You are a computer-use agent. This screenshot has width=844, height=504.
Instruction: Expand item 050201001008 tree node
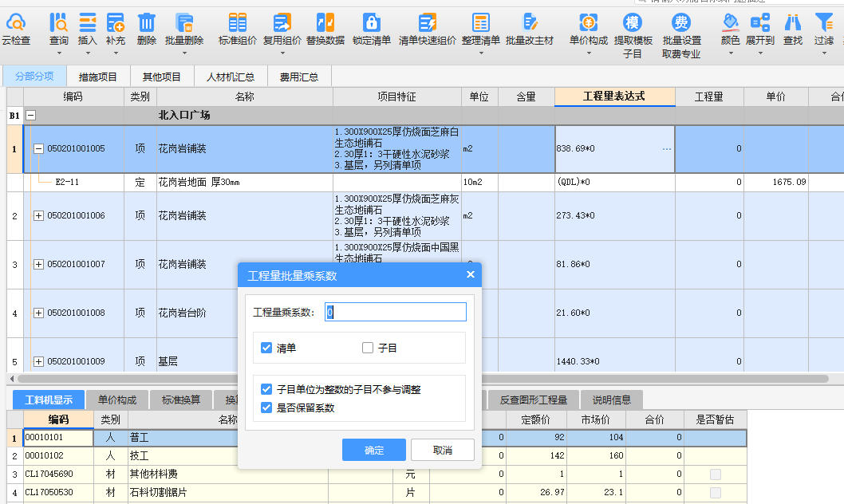39,313
